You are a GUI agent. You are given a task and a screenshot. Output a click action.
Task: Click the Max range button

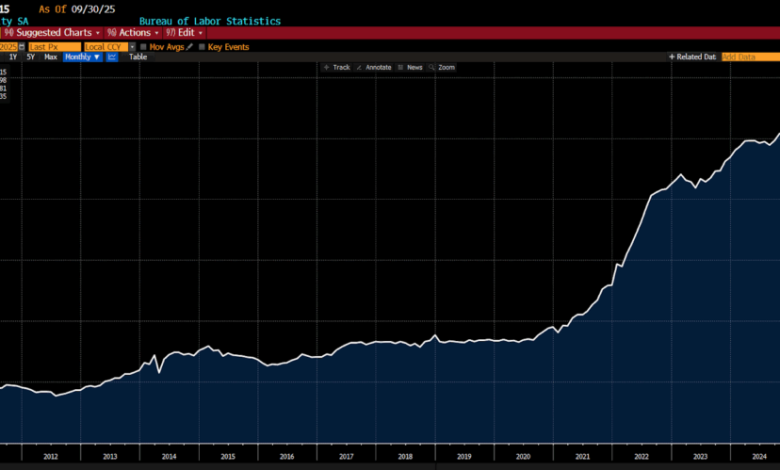(x=51, y=57)
